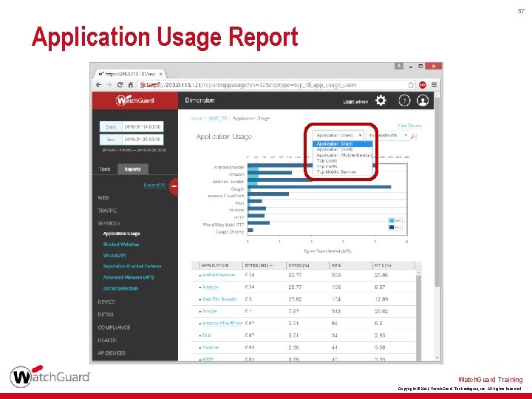Screen dimensions: 532x399
Task: Sort by HITS (%) column header
Action: coord(394,265)
